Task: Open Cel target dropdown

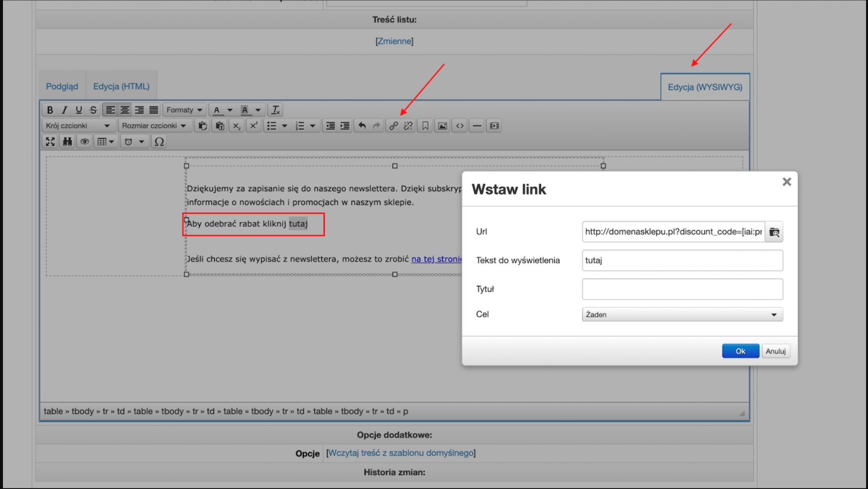Action: [682, 314]
